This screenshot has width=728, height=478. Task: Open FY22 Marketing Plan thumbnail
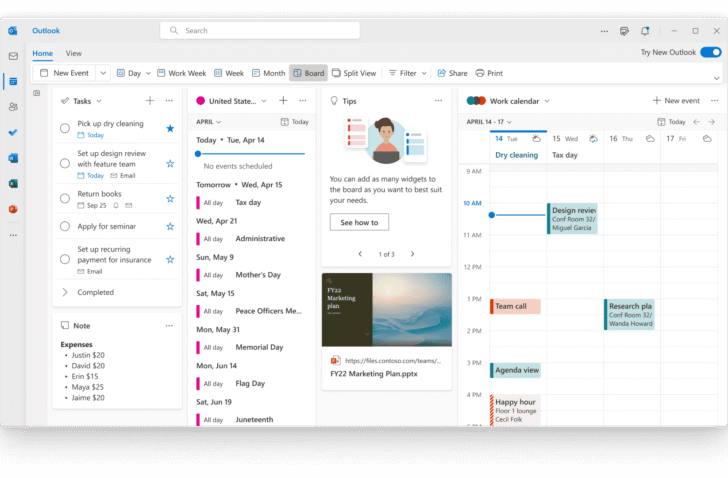coord(387,310)
